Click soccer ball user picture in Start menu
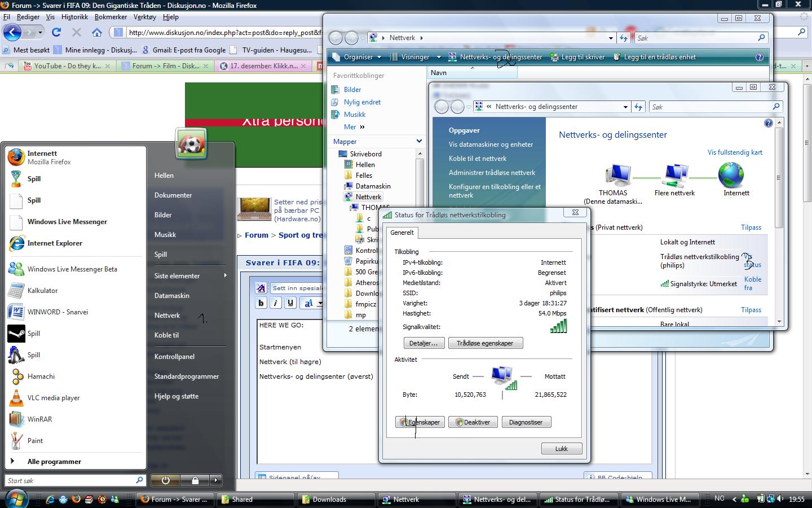This screenshot has height=508, width=812. click(x=191, y=143)
